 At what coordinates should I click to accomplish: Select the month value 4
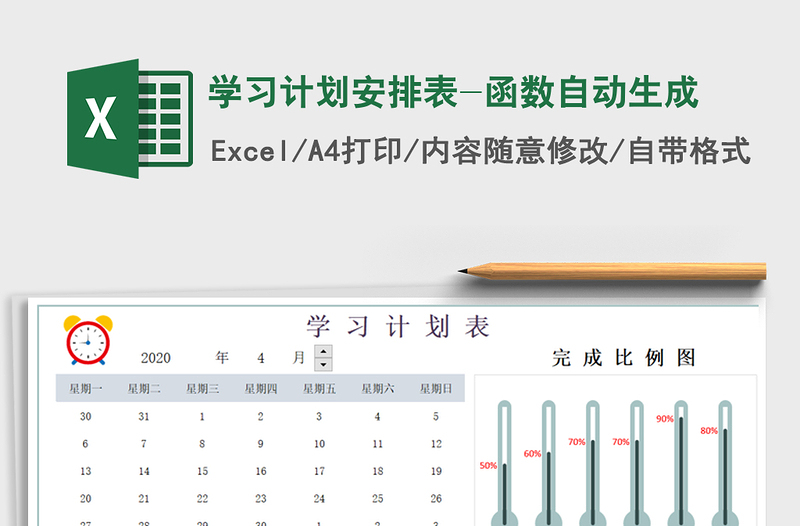click(x=261, y=358)
